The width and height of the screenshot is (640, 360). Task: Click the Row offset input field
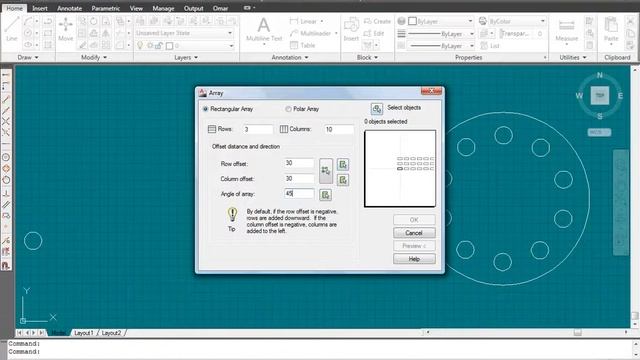(299, 163)
